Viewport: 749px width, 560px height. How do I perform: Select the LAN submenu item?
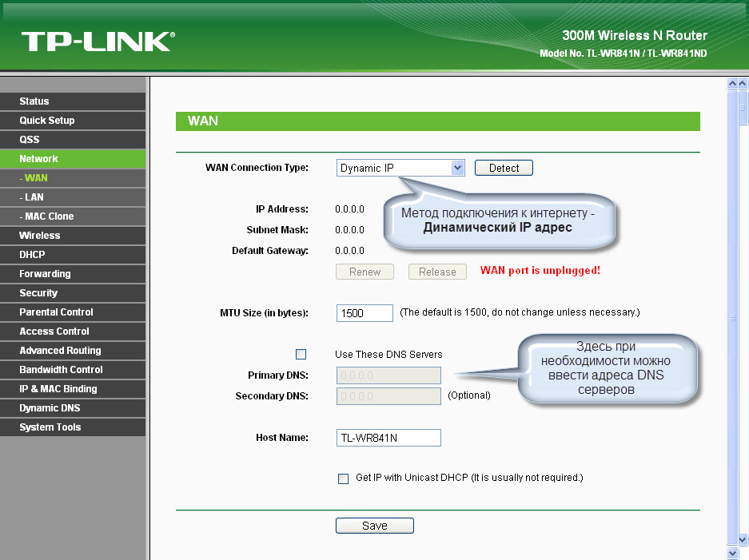[34, 197]
